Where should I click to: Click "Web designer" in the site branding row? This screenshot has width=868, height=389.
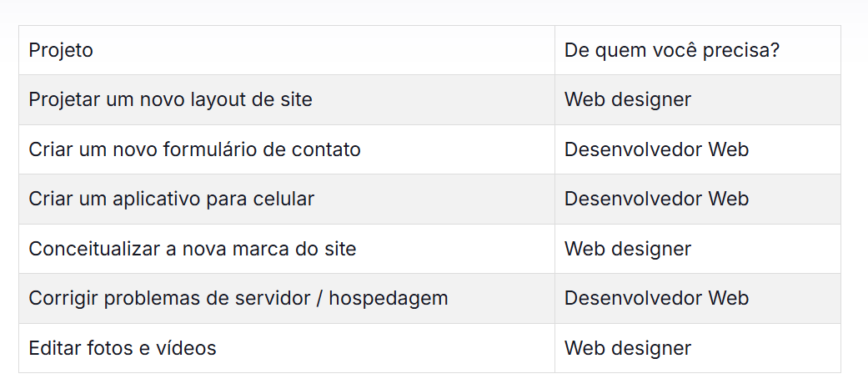(x=628, y=249)
